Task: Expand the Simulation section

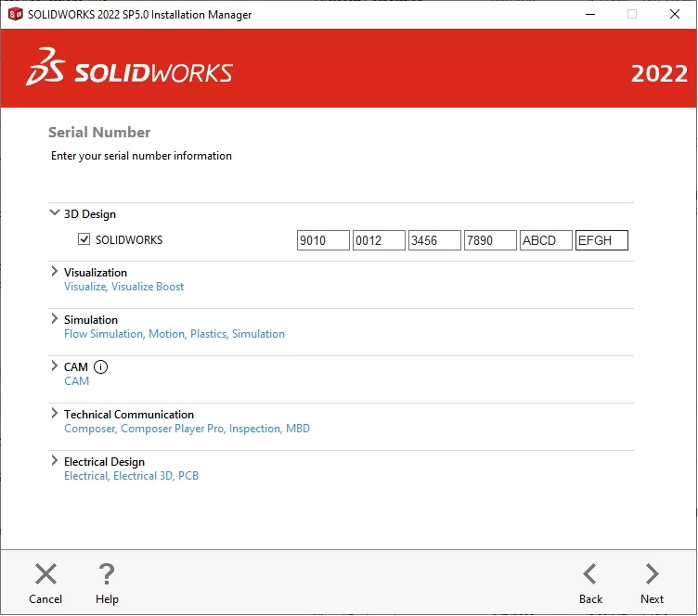Action: click(55, 319)
